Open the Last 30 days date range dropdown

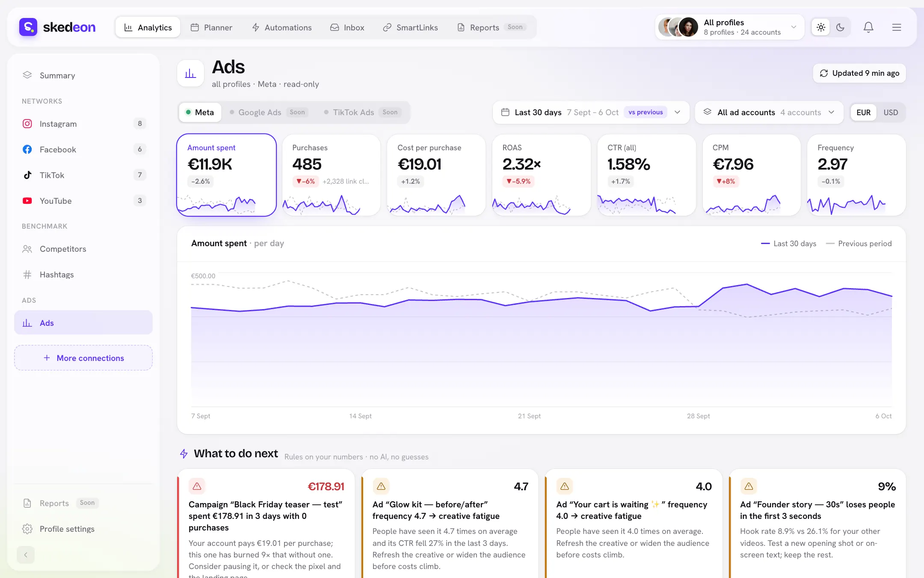[591, 112]
